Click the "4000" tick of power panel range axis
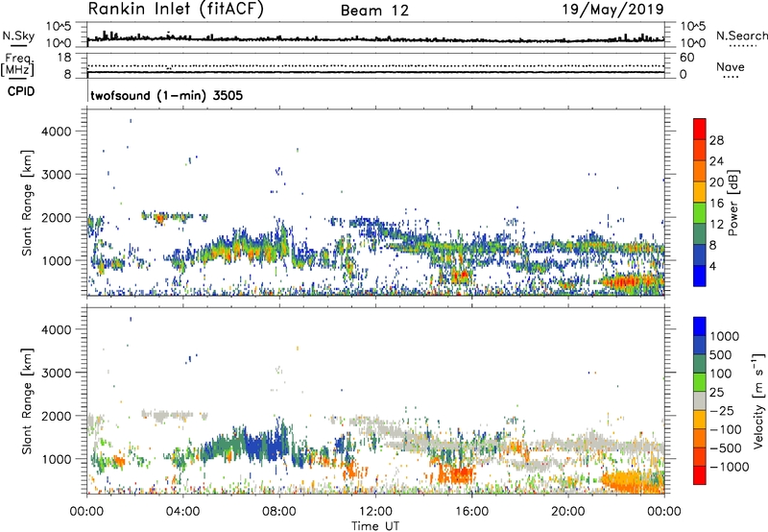The image size is (768, 532). point(57,132)
